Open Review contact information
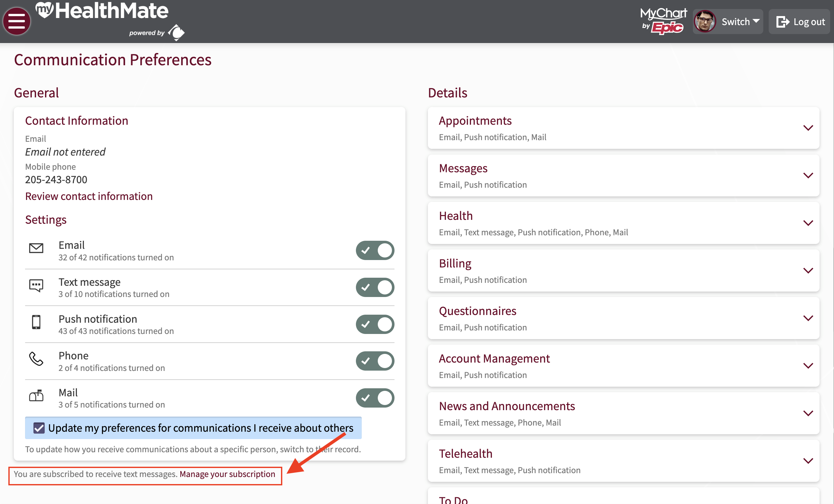 (x=89, y=196)
